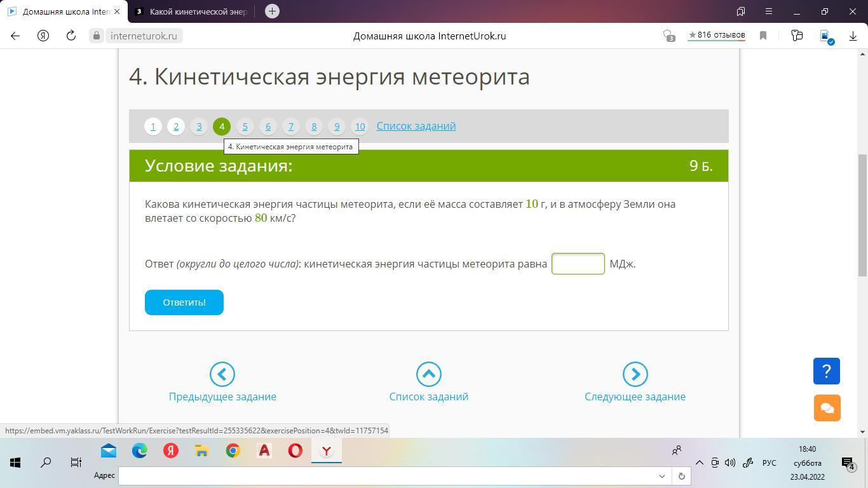Image resolution: width=868 pixels, height=488 pixels.
Task: Launch Opera from the taskbar
Action: pos(295,451)
